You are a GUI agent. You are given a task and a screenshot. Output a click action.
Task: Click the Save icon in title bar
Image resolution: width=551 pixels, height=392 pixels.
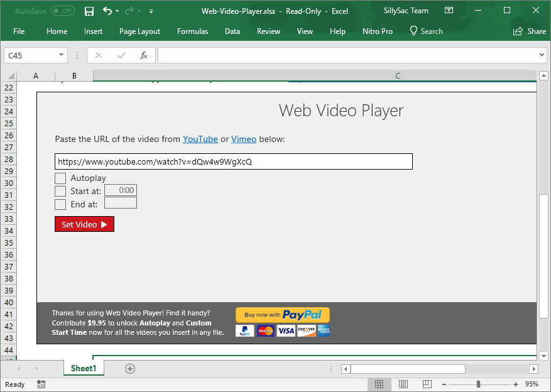point(89,11)
